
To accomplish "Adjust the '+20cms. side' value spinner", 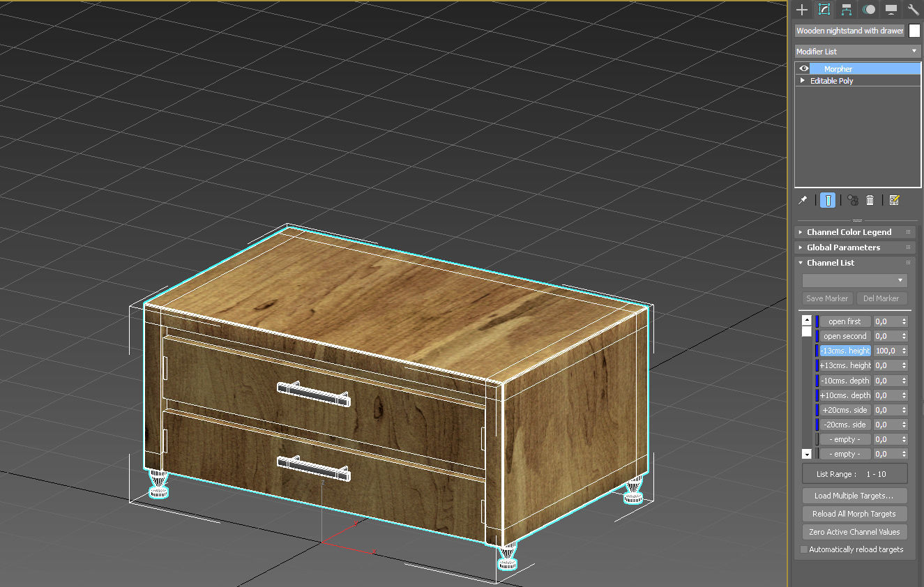I will [x=904, y=410].
